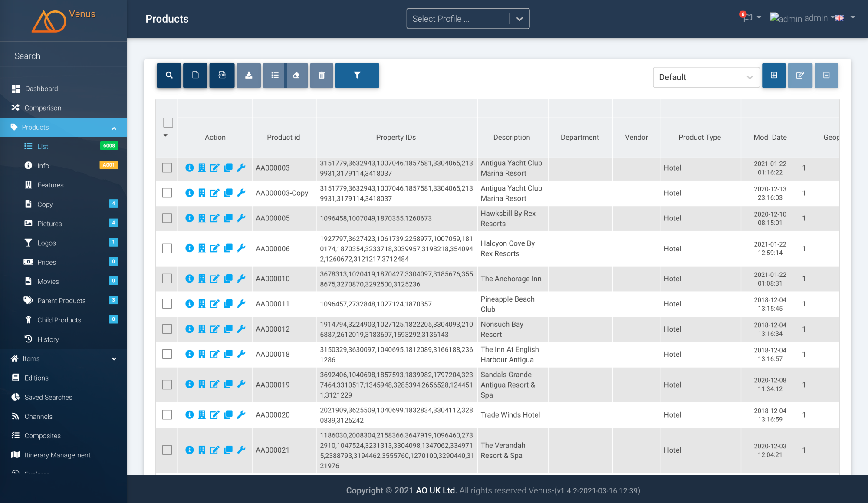Select the header select-all checkbox
Screen dimensions: 868x503
tap(168, 123)
